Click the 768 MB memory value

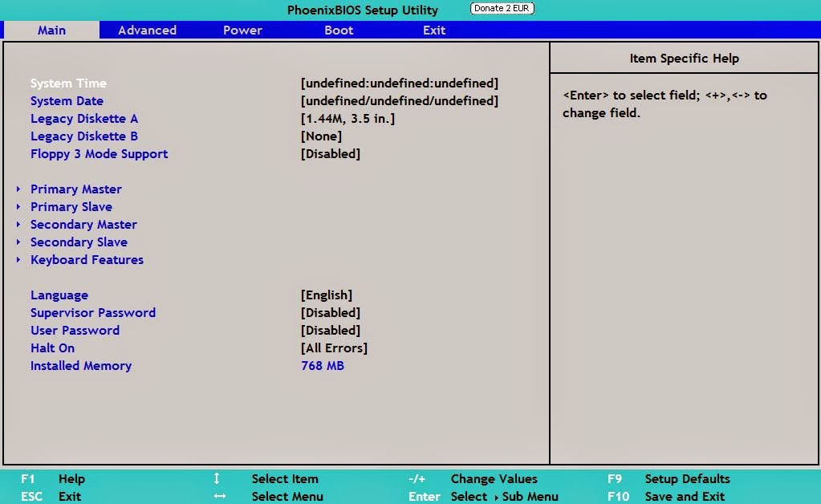pyautogui.click(x=323, y=366)
